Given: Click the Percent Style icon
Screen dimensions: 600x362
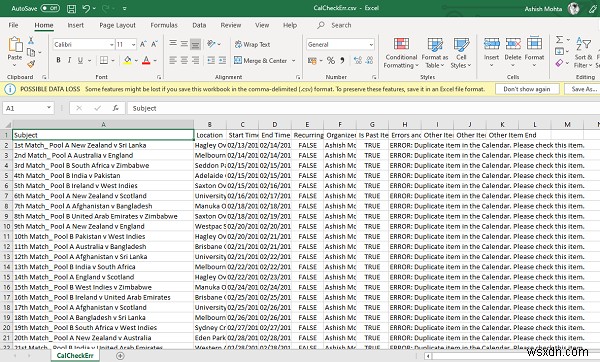Looking at the screenshot, I should [x=331, y=60].
